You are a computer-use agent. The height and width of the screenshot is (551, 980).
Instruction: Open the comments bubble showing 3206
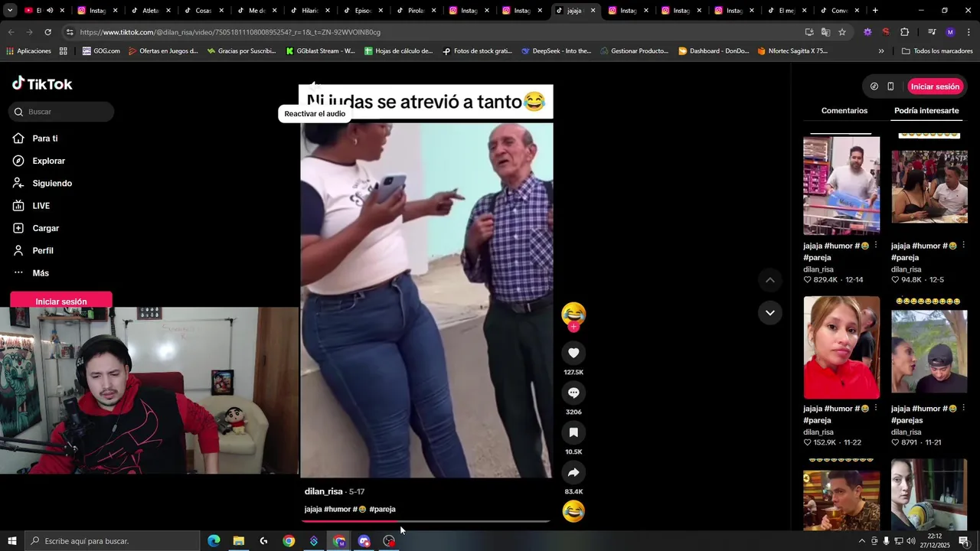point(573,393)
